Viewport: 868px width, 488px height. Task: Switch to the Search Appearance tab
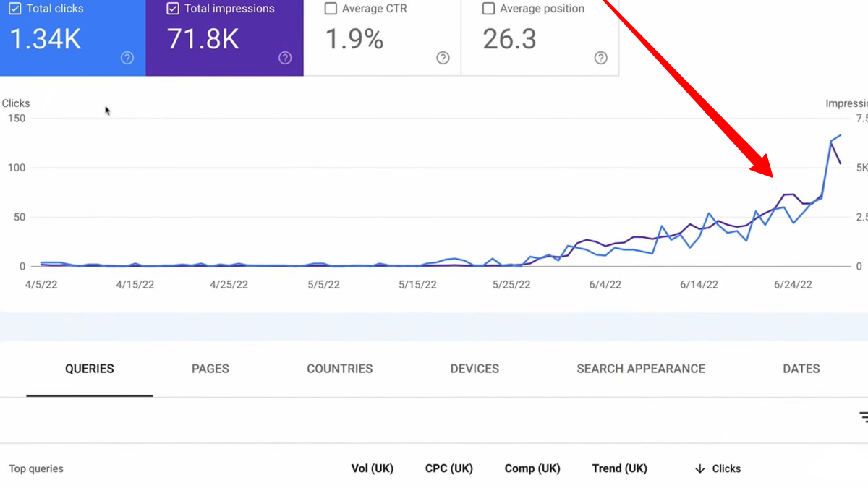click(x=641, y=369)
